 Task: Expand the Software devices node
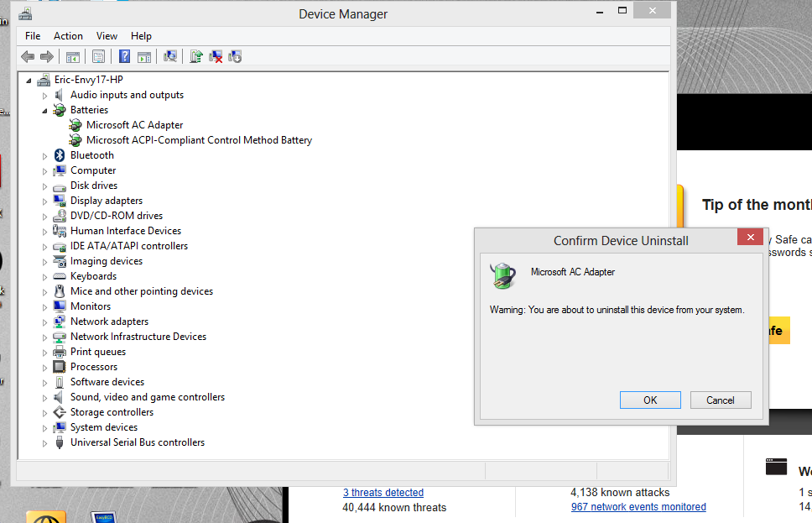pos(44,383)
